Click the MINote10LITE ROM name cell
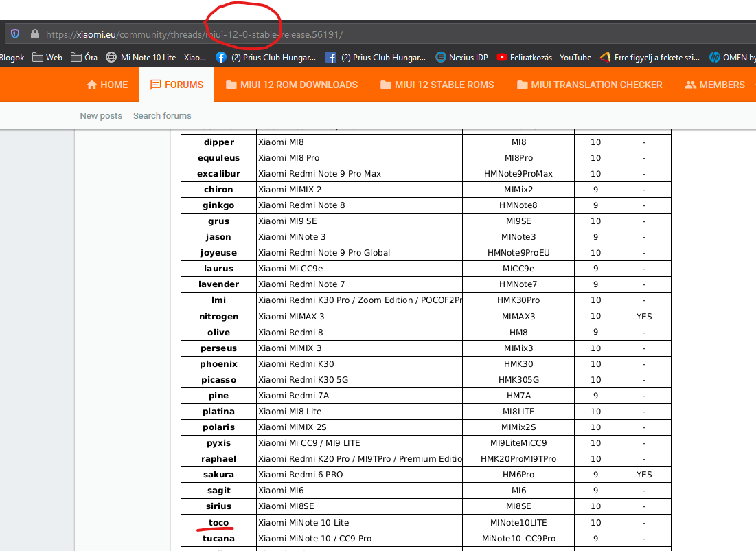 518,523
